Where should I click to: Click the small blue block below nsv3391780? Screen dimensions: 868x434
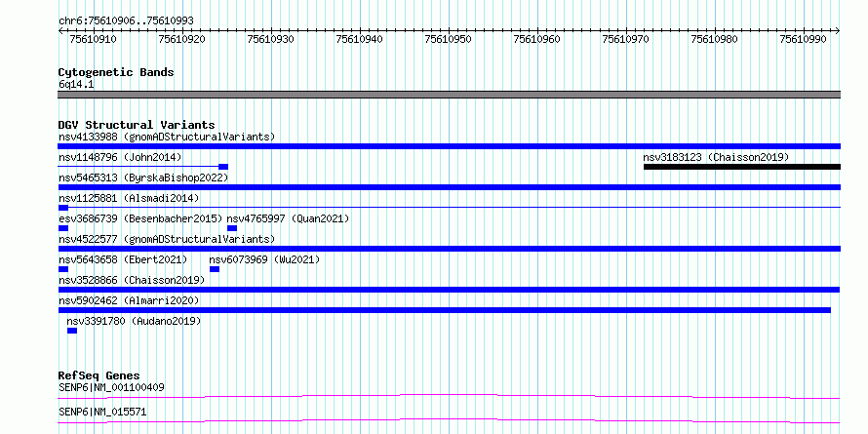click(72, 331)
